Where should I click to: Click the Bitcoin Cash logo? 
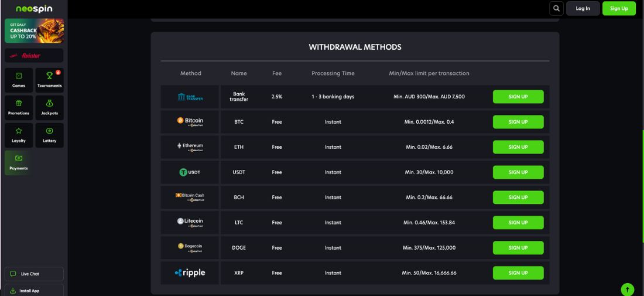click(190, 197)
